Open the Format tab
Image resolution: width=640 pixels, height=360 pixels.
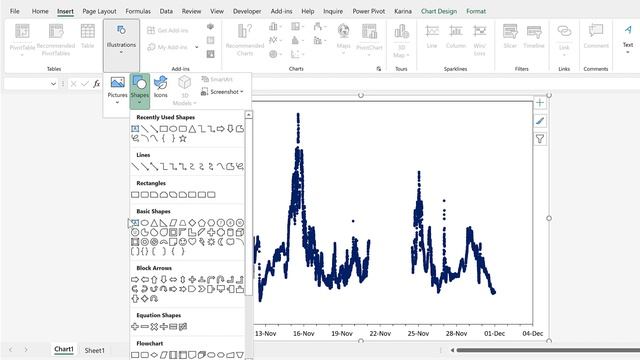click(x=476, y=11)
